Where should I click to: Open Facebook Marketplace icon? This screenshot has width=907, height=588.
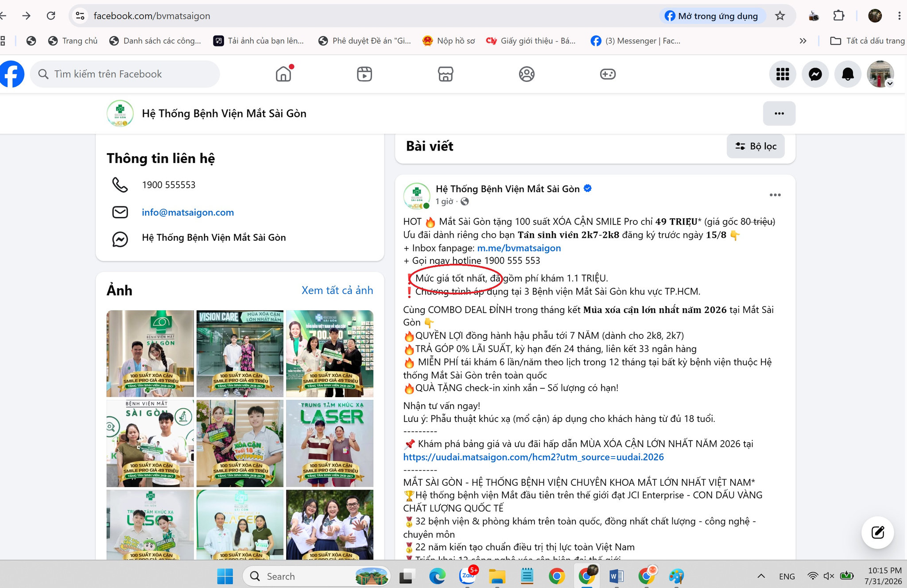tap(446, 74)
